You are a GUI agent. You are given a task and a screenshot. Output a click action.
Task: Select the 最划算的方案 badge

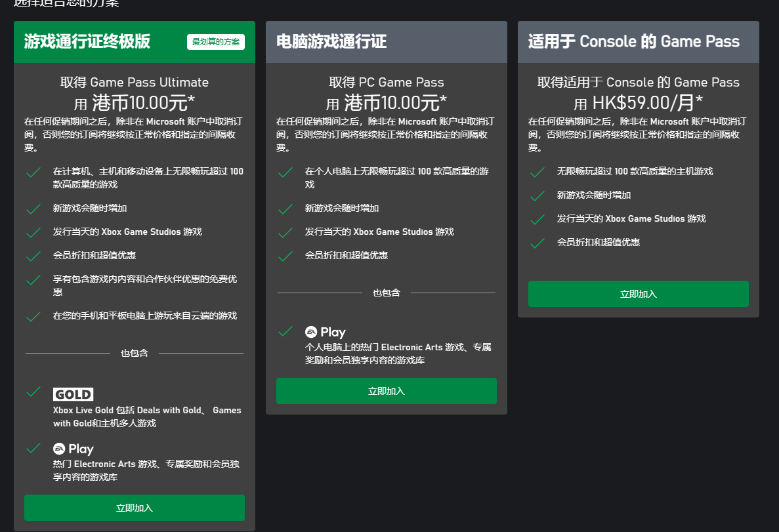click(216, 42)
